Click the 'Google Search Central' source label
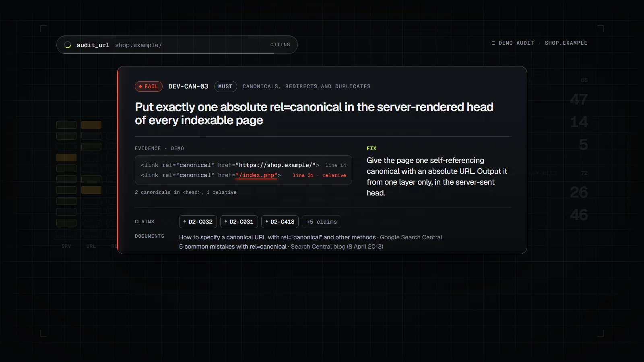The height and width of the screenshot is (362, 644). [x=411, y=237]
